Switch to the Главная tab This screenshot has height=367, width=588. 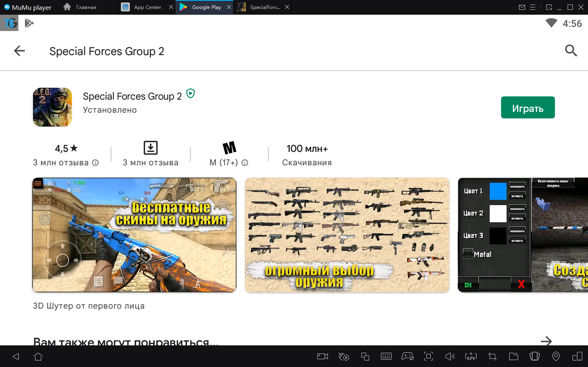pyautogui.click(x=86, y=7)
